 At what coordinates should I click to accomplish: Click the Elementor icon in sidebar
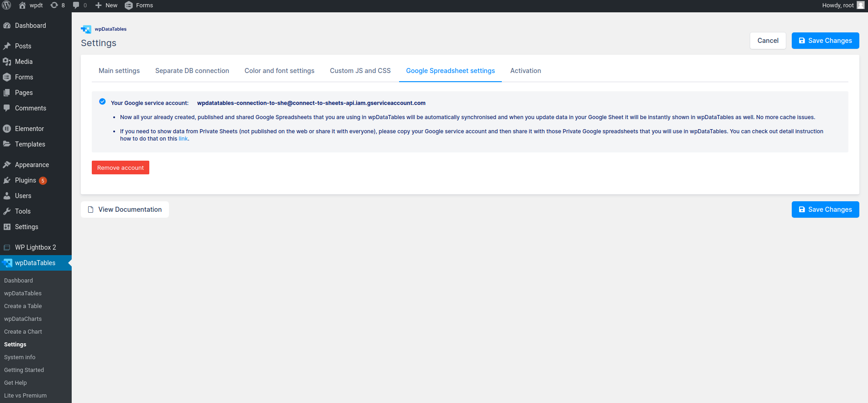7,129
